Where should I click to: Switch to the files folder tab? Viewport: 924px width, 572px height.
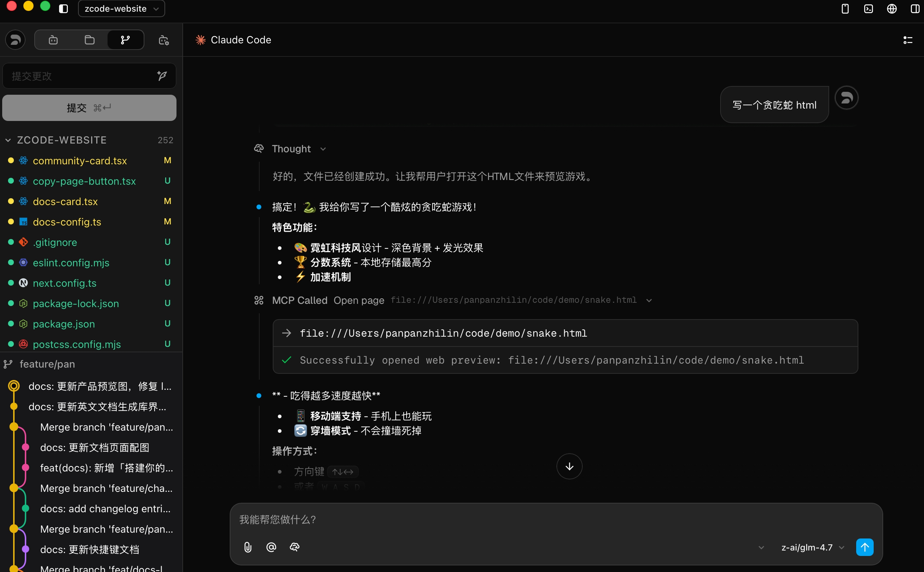pos(89,40)
